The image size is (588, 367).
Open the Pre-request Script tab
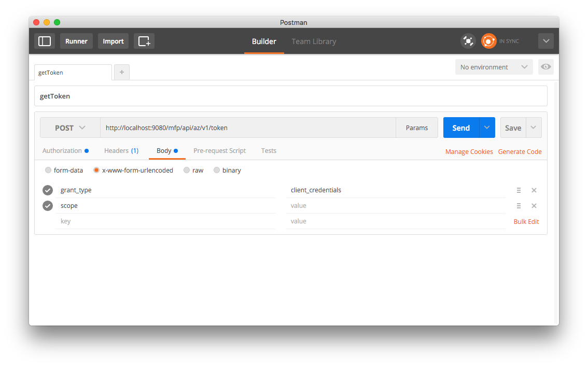pos(219,151)
